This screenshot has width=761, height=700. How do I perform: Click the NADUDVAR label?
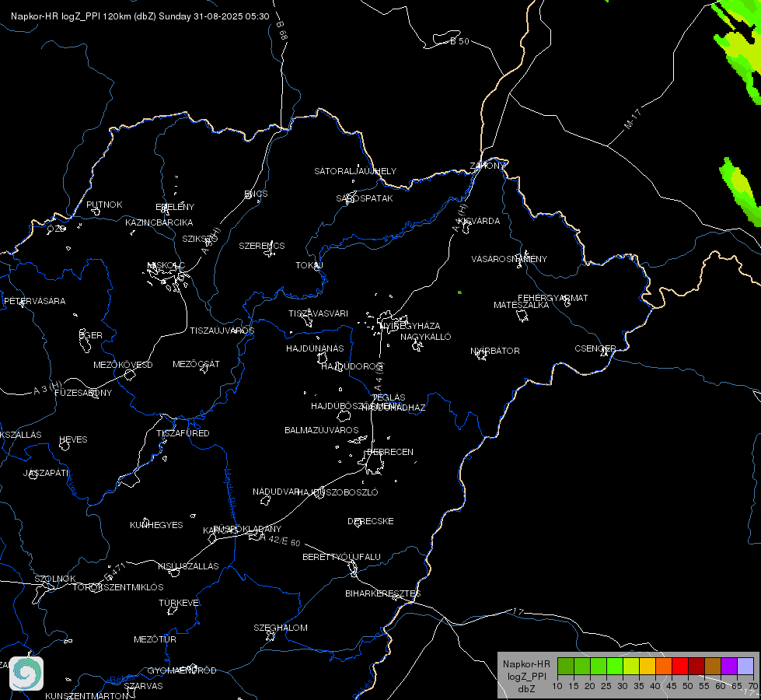[x=276, y=492]
